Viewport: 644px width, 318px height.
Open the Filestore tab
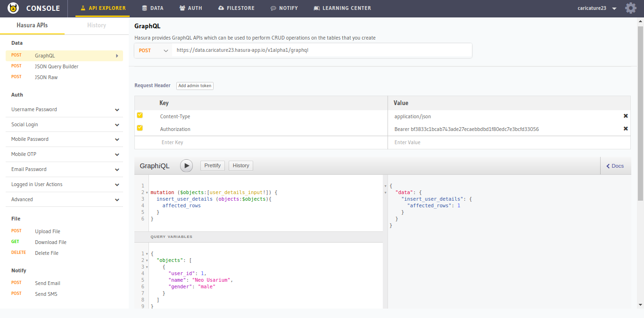click(236, 8)
